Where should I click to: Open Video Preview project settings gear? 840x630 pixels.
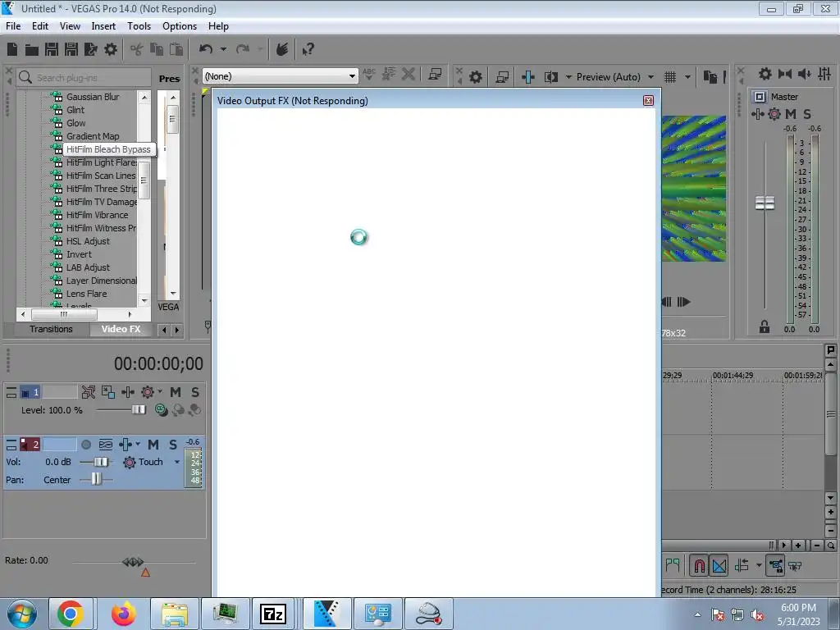pos(475,77)
